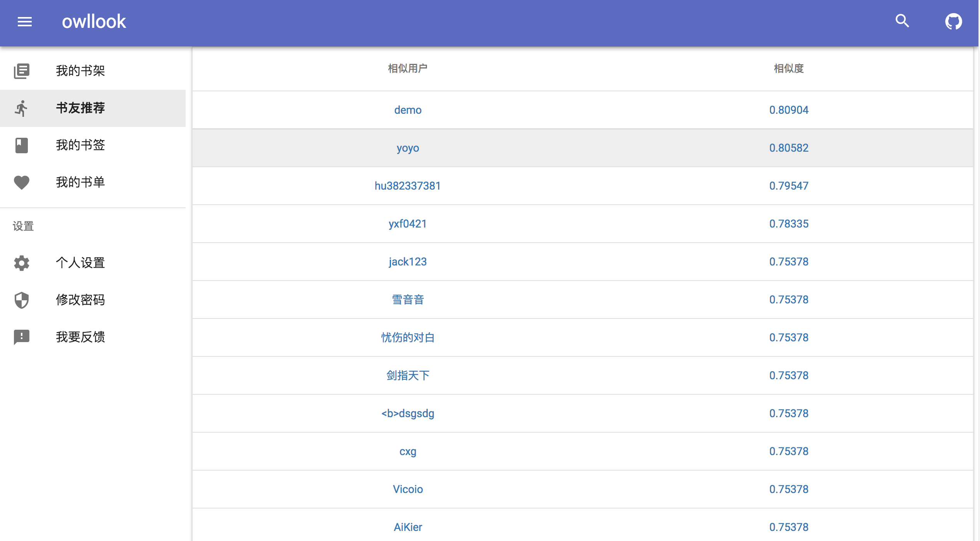
Task: Click the shield icon for 修改密码
Action: coord(22,300)
